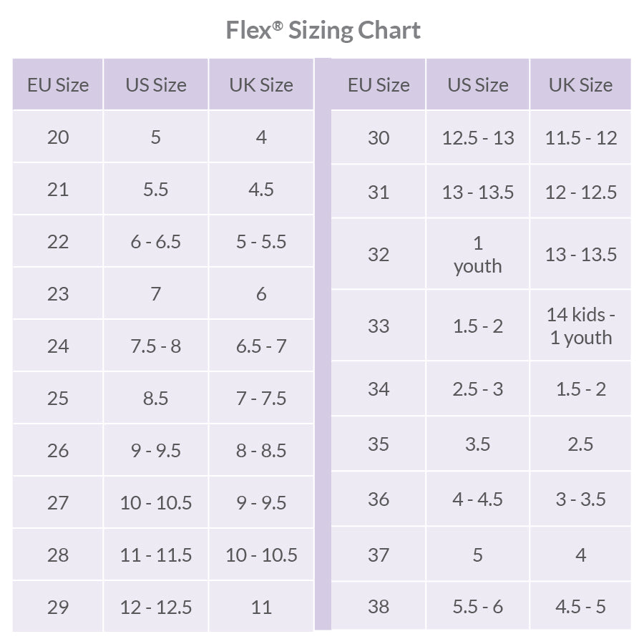Select US size 10 - 10.5 cell
644x644 pixels.
156,502
